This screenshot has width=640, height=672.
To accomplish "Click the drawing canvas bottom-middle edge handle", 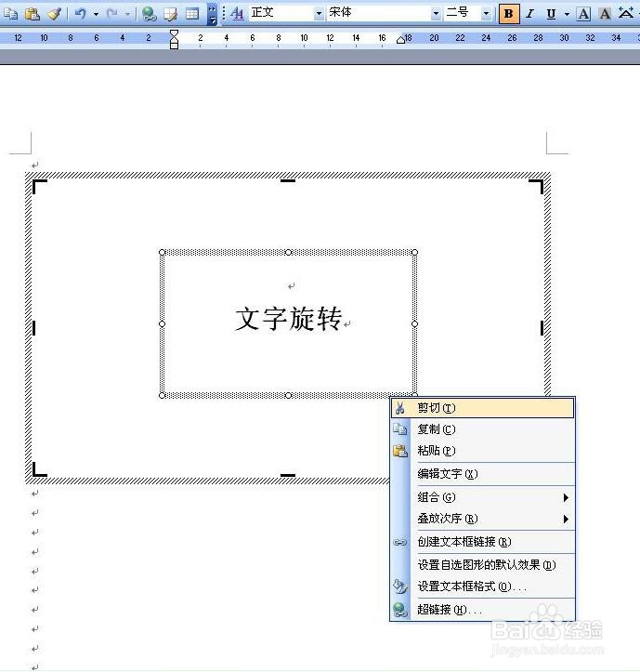I will pos(288,475).
